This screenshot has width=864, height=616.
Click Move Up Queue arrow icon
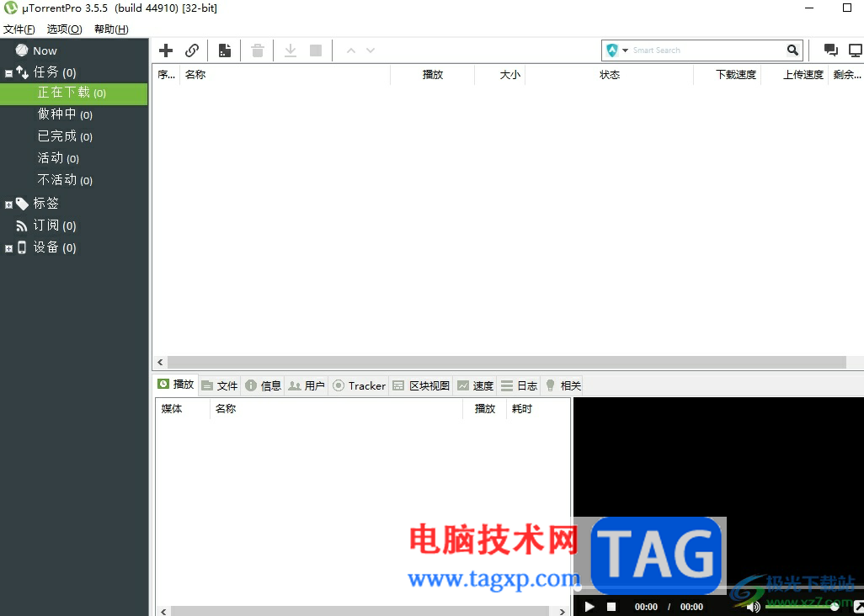click(x=351, y=50)
